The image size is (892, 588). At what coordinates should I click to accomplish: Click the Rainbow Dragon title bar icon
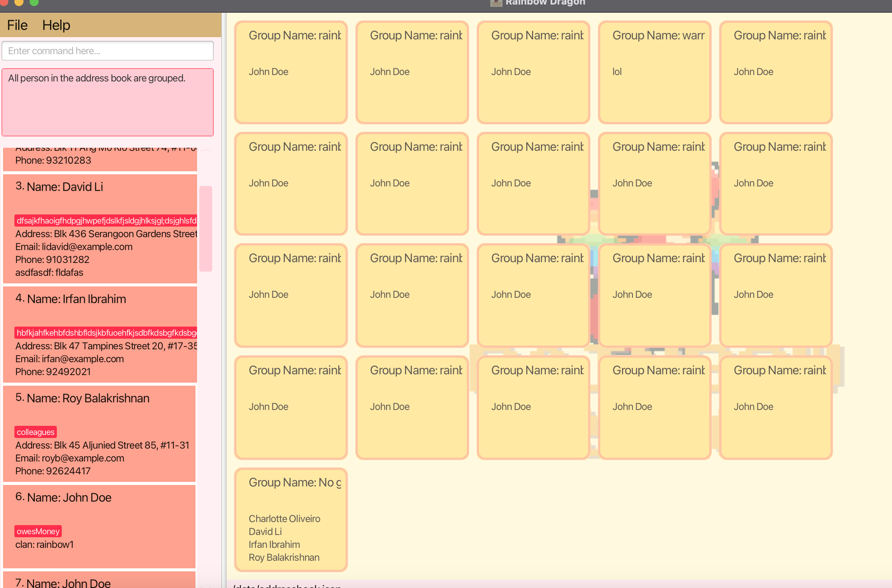pyautogui.click(x=496, y=3)
